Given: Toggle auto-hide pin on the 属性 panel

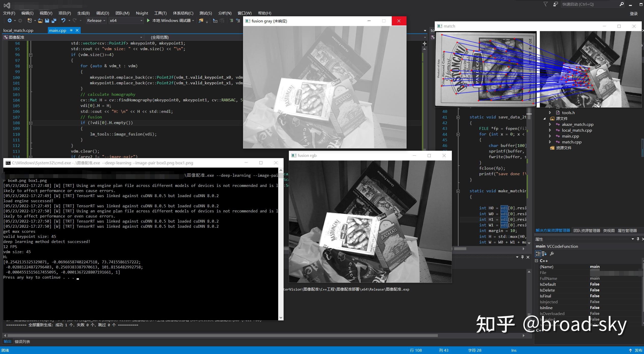Looking at the screenshot, I should point(638,239).
